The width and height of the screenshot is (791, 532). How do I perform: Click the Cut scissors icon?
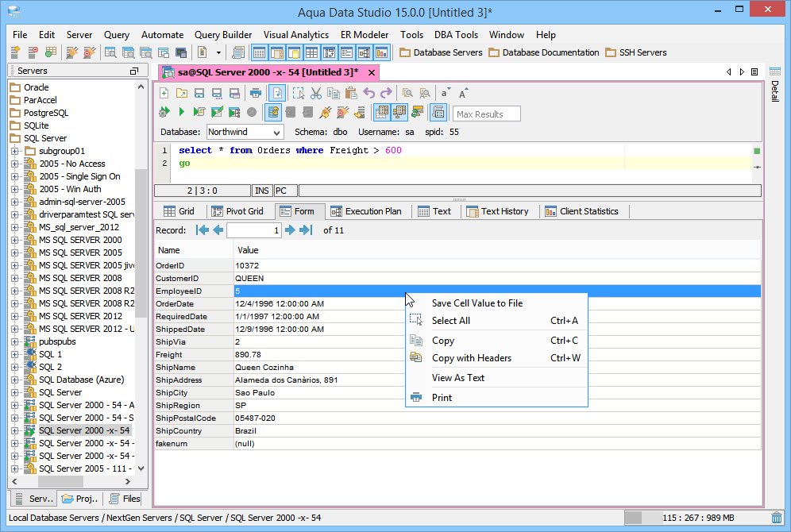point(315,93)
